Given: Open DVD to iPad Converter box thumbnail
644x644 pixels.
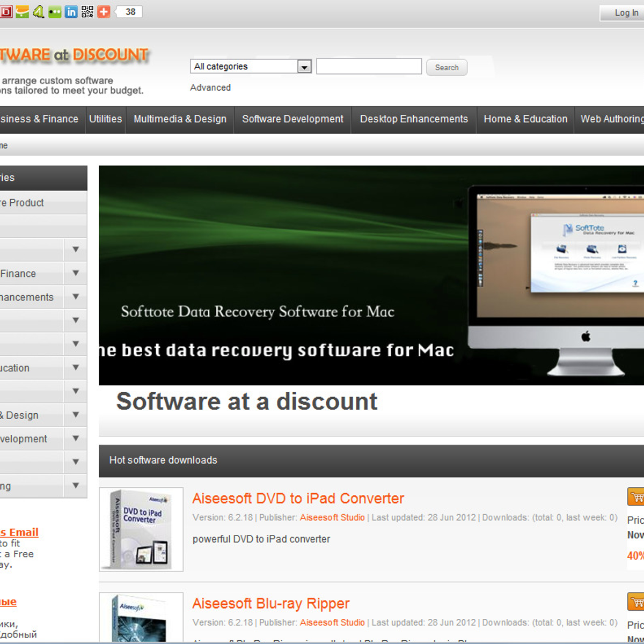Looking at the screenshot, I should (141, 529).
